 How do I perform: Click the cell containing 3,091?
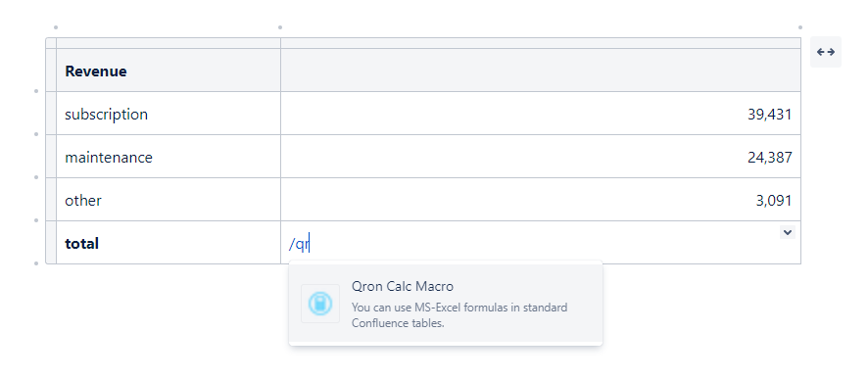(x=540, y=200)
